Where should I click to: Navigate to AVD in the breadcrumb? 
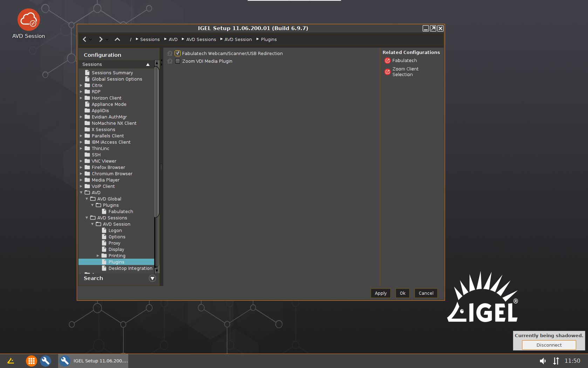(173, 40)
